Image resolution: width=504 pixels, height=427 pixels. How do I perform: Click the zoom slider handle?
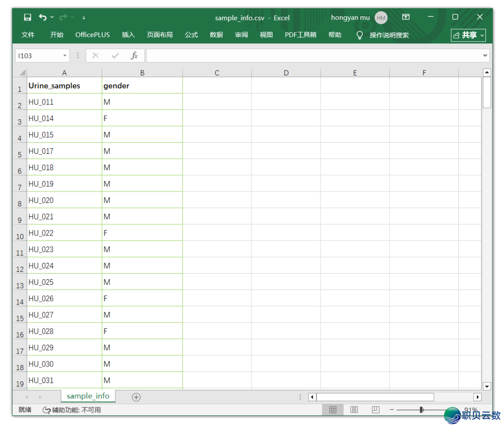421,410
